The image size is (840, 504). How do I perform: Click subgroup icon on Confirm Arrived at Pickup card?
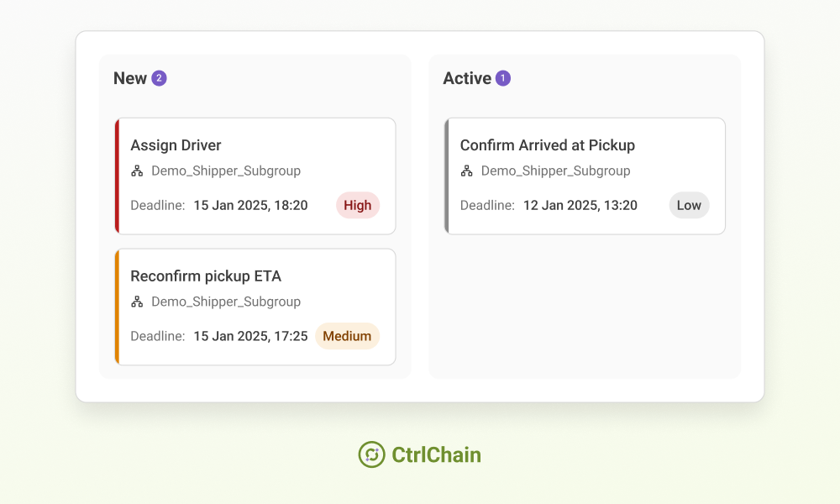pyautogui.click(x=466, y=171)
